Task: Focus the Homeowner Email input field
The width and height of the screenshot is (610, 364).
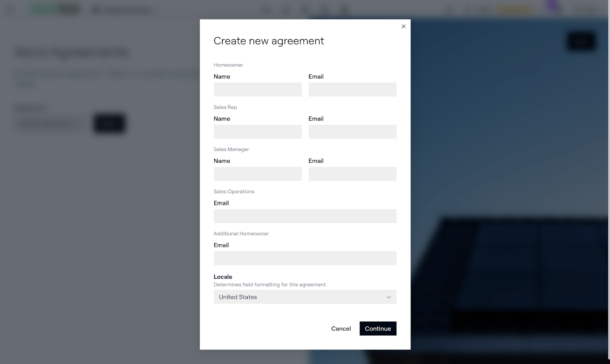Action: pyautogui.click(x=352, y=90)
